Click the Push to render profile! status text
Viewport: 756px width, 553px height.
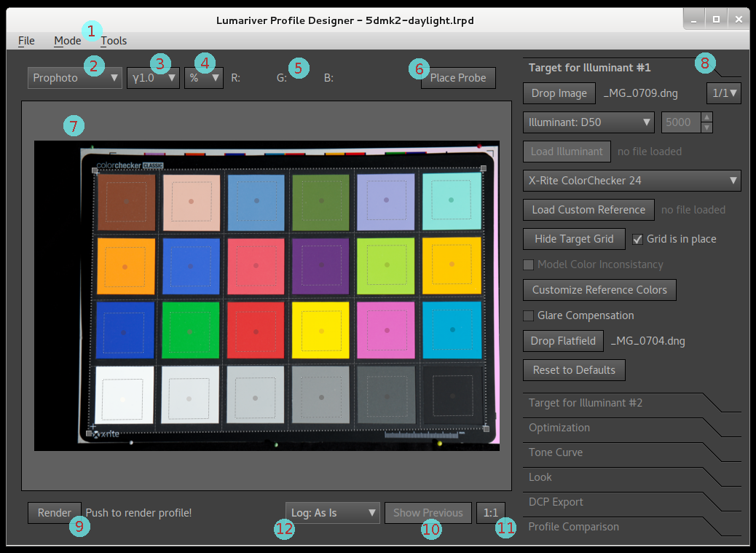[138, 513]
